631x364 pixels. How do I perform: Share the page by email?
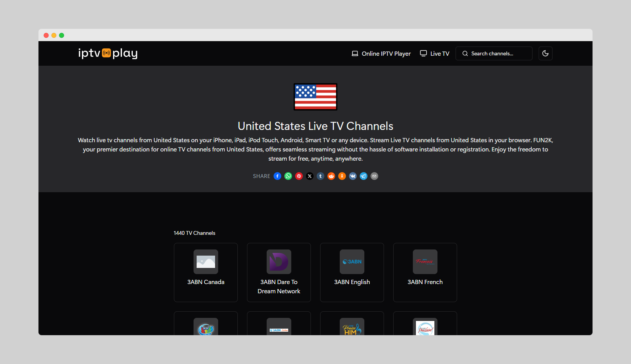[374, 176]
